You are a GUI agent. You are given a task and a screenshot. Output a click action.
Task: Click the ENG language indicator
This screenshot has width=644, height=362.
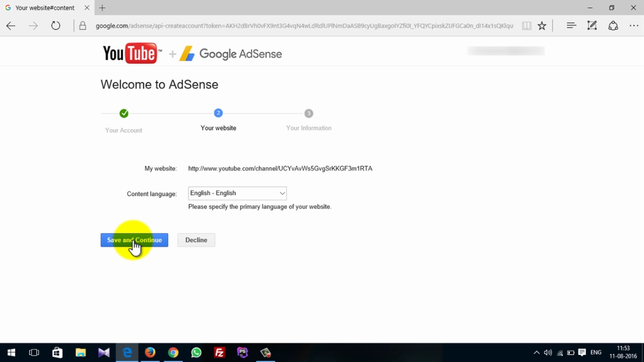click(x=596, y=353)
